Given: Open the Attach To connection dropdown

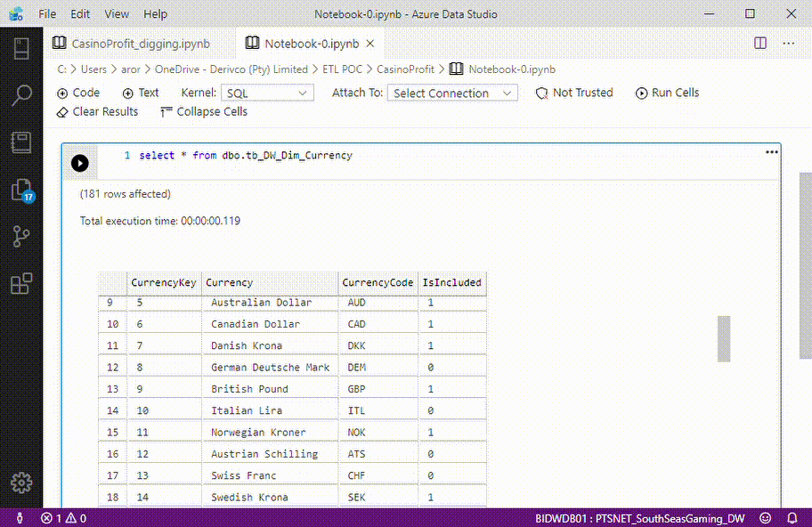Looking at the screenshot, I should [452, 93].
